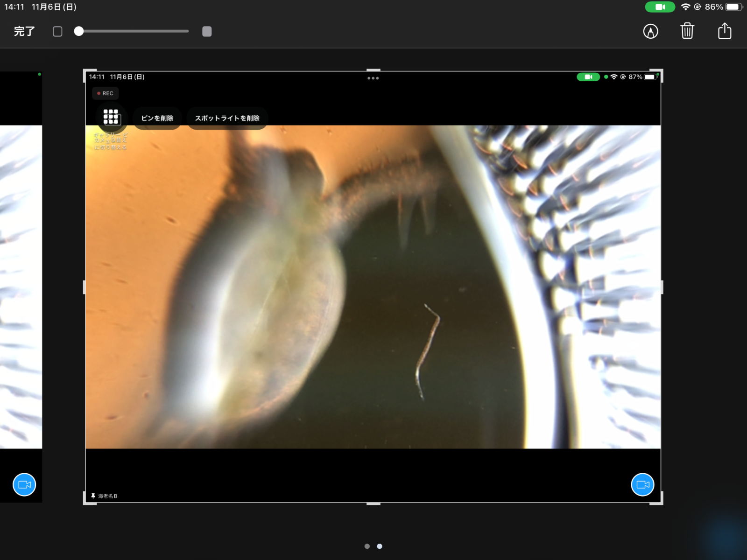Open the share sheet icon
The image size is (747, 560).
point(724,31)
